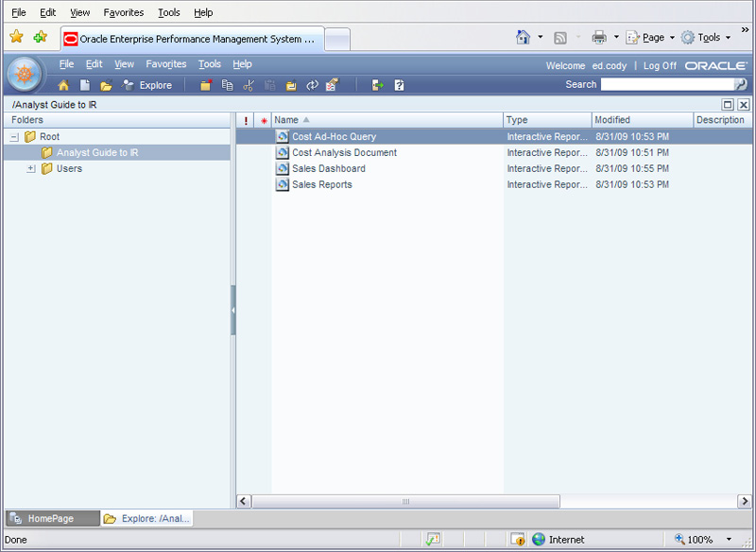Screen dimensions: 756x552
Task: Select Cost Analysis Document row
Action: click(x=493, y=153)
